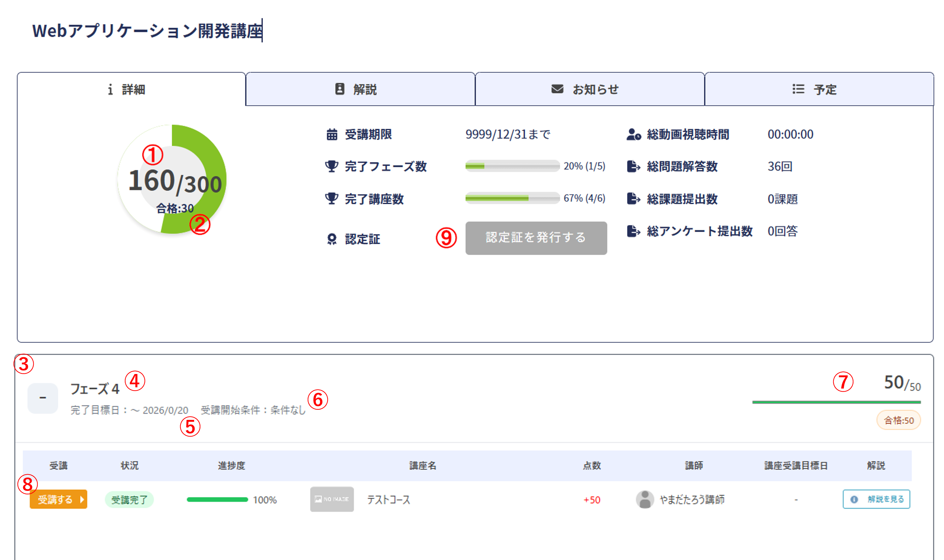Switch to the 解説 tab
Viewport: 944px width, 560px height.
360,89
